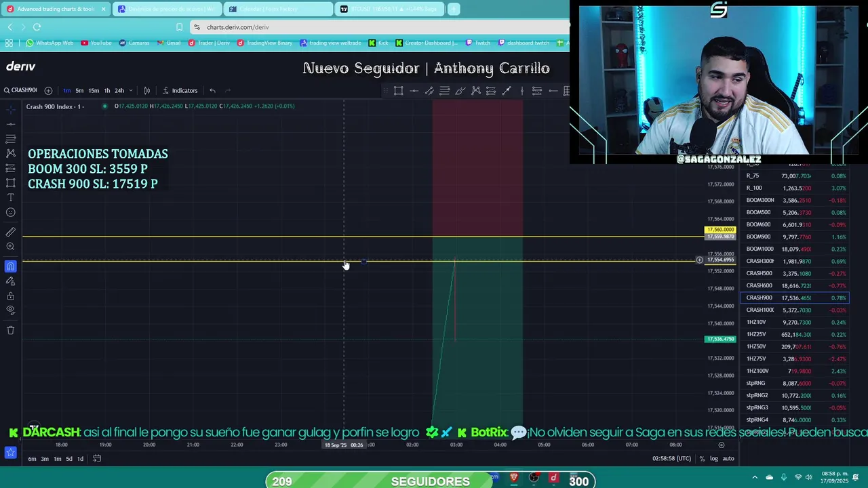Select CRASH900 in the watchlist

(793, 298)
